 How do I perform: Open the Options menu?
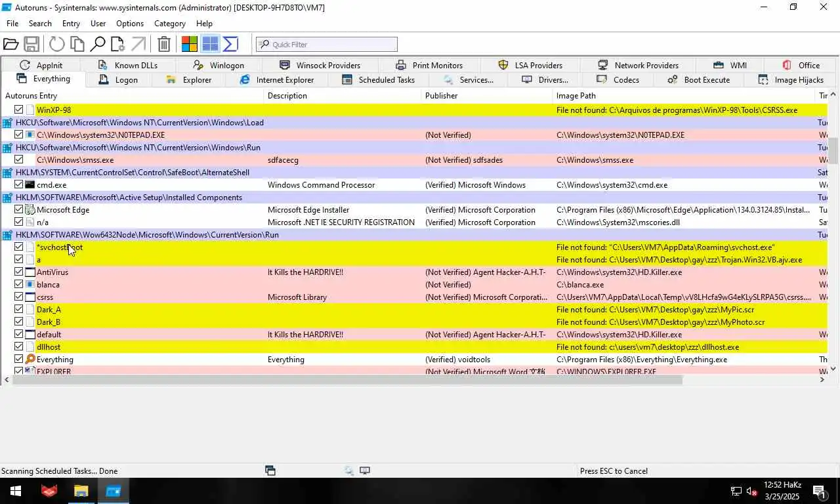click(130, 24)
